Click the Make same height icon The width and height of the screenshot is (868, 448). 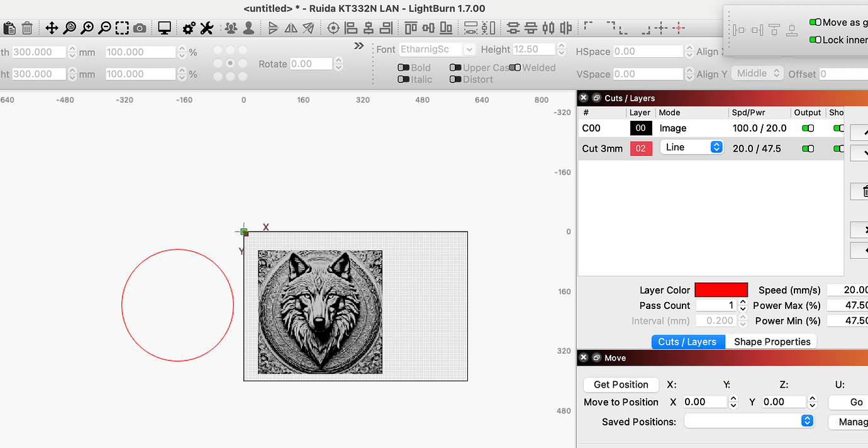tap(488, 28)
